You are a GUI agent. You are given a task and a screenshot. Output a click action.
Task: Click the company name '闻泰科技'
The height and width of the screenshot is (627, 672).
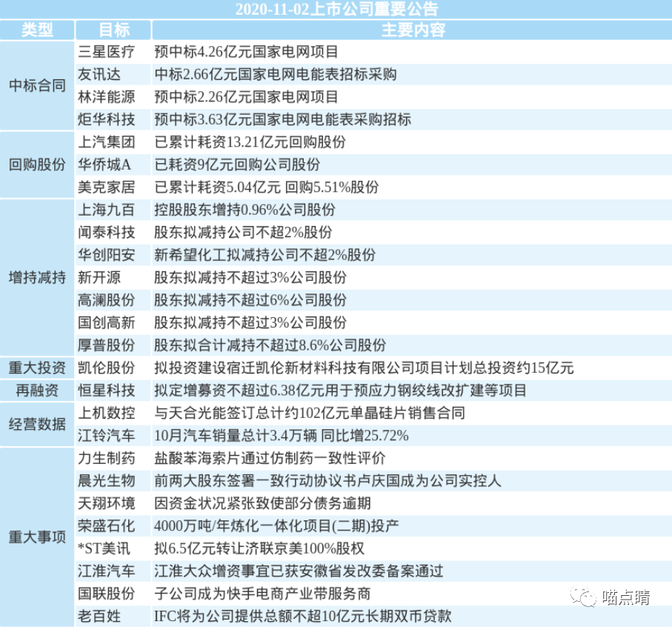[x=106, y=232]
